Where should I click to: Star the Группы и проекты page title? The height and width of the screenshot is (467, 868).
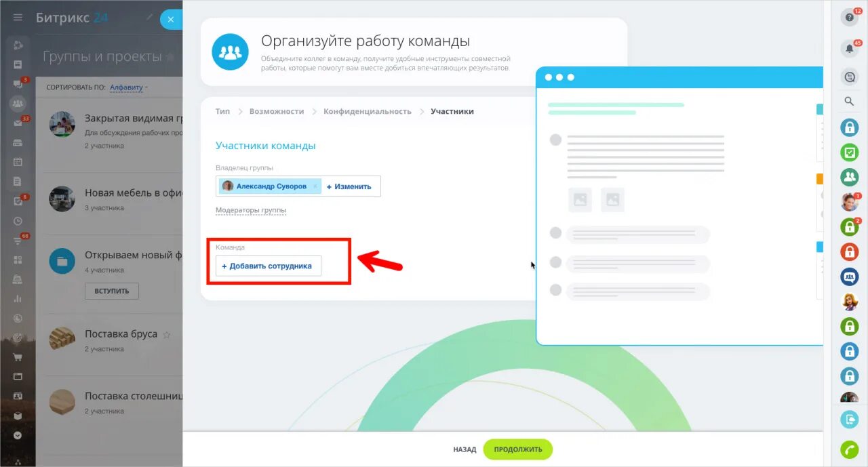(x=170, y=57)
